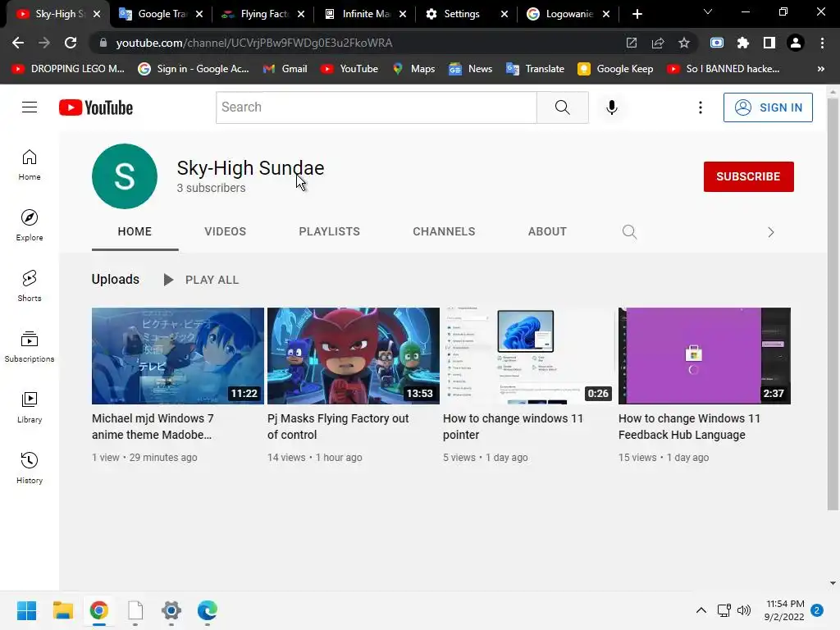Open Google Keep bookmark

coord(615,69)
